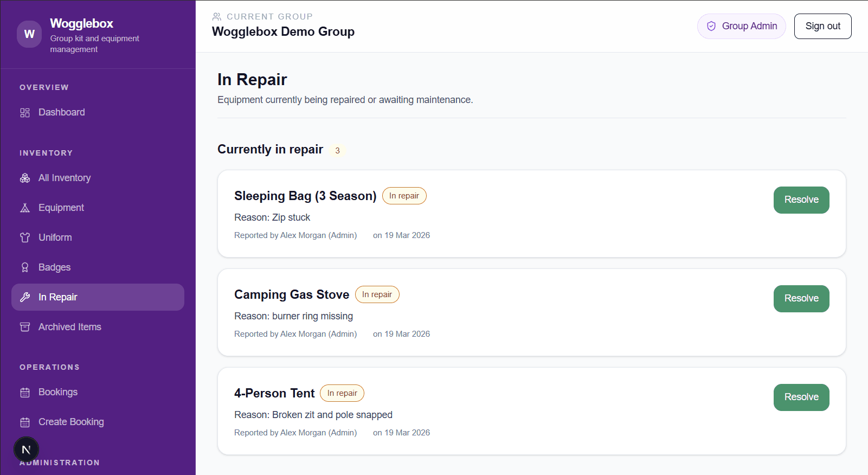The height and width of the screenshot is (475, 868).
Task: Select the In Repair wrench icon
Action: [25, 297]
